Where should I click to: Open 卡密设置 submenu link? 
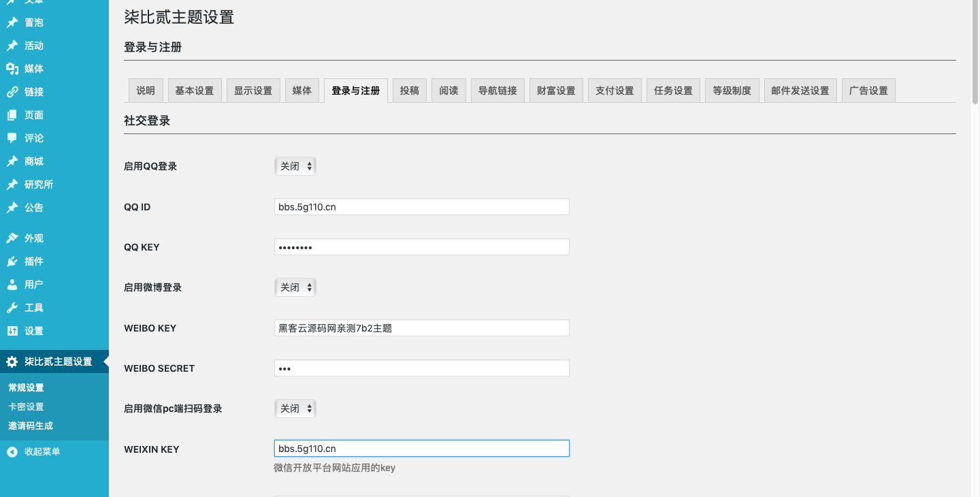(x=26, y=406)
